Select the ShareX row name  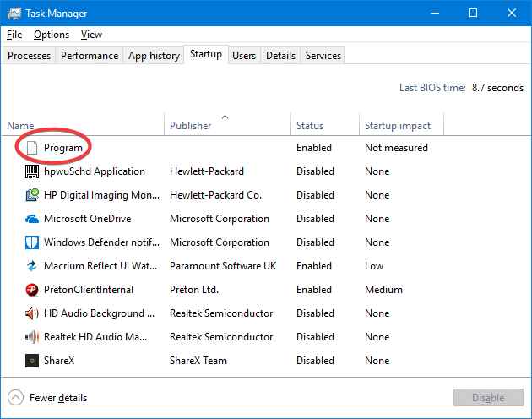(59, 361)
